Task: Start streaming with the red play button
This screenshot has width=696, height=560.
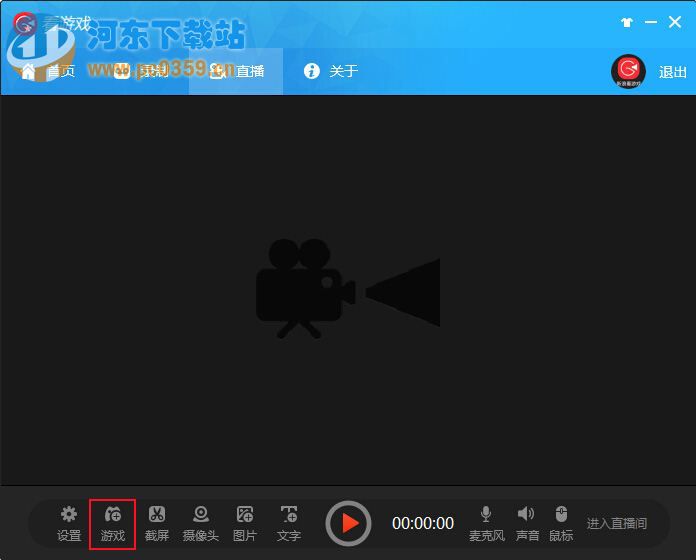Action: click(x=348, y=524)
